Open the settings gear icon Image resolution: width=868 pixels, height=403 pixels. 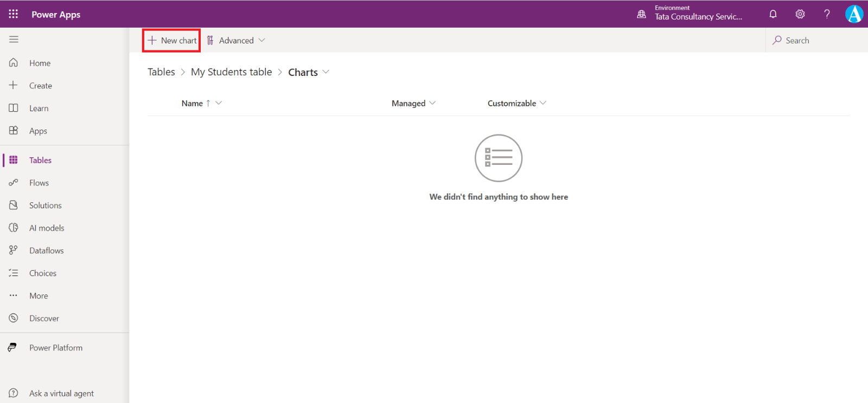click(x=800, y=14)
